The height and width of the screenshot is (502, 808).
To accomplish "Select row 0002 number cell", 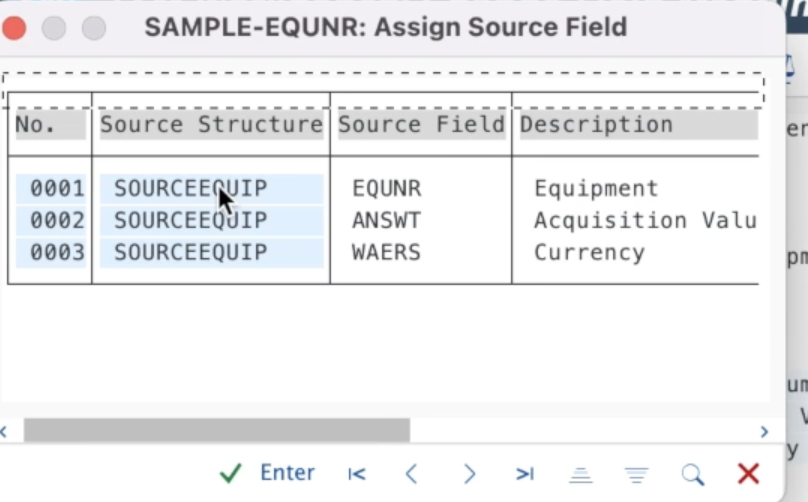I will click(57, 220).
